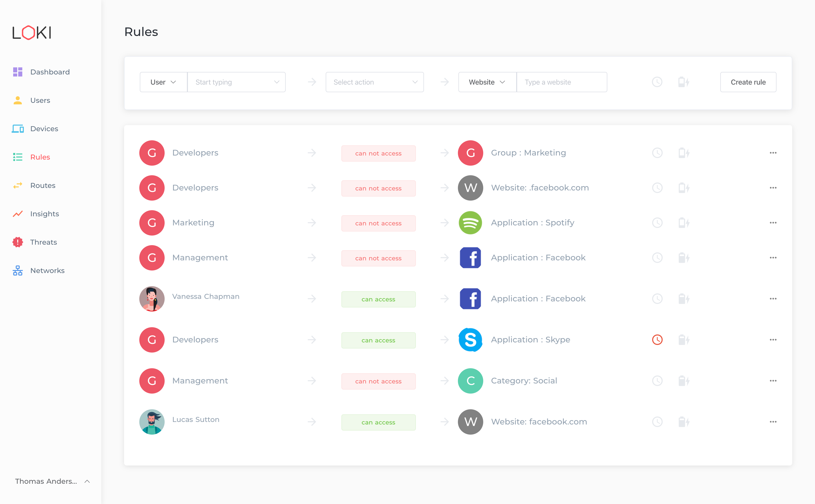Click the Threats warning badge icon

click(x=18, y=242)
